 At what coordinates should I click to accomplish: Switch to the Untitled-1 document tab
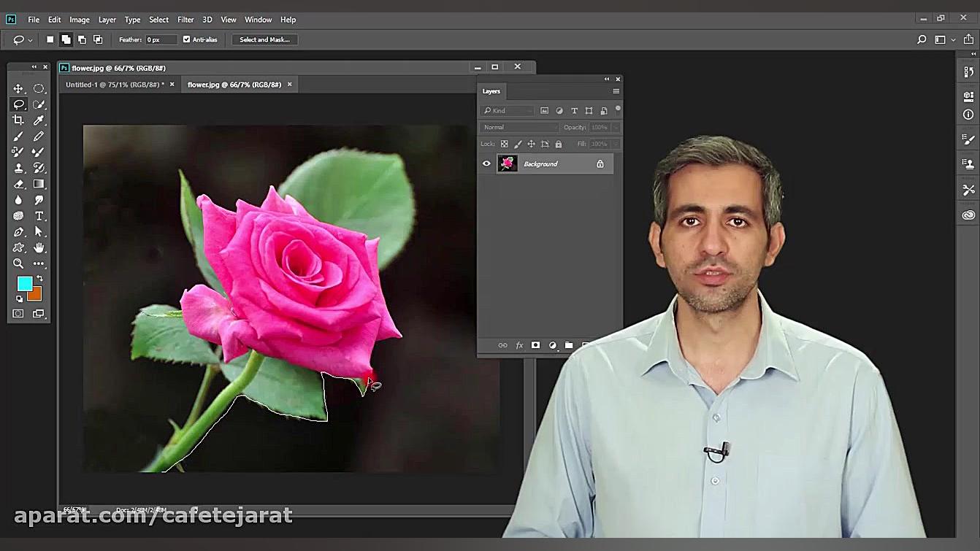tap(113, 84)
